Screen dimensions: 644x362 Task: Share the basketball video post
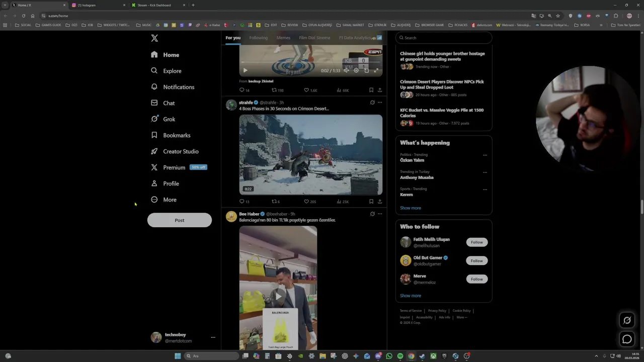pyautogui.click(x=380, y=90)
